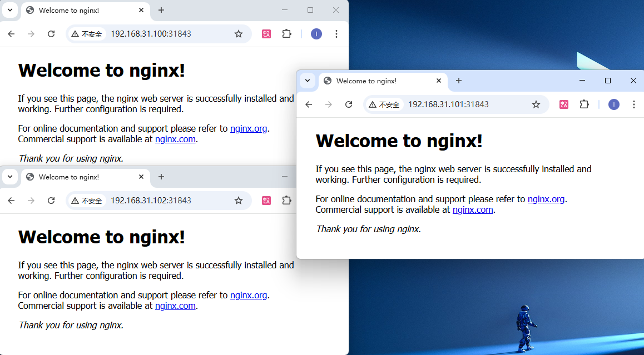Open nginx.org link in 192.168.31.100 window
644x355 pixels.
249,128
